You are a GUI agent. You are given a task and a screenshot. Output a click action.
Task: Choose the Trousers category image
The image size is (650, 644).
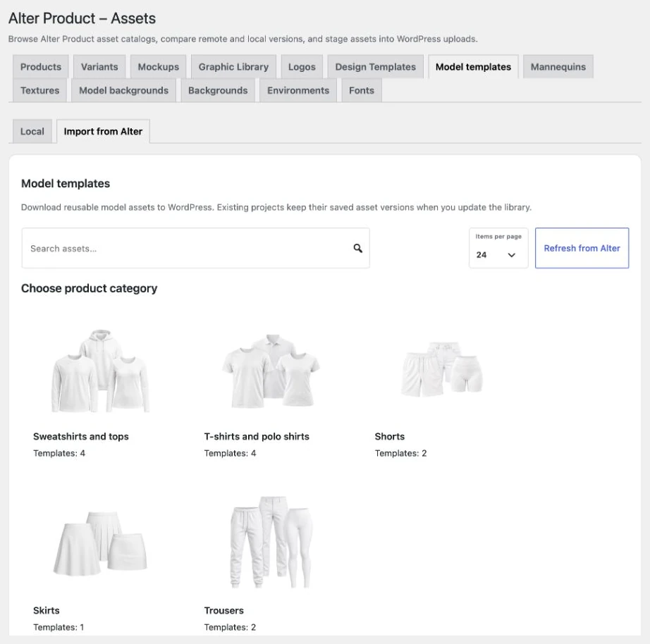pos(271,542)
